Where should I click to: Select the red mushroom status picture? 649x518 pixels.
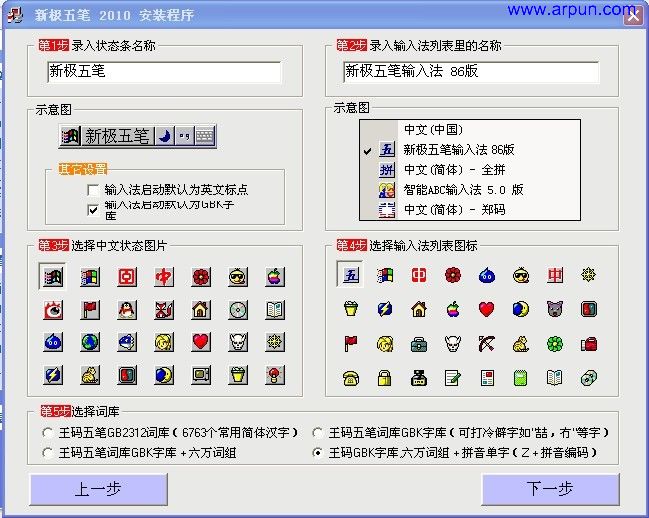tap(275, 375)
